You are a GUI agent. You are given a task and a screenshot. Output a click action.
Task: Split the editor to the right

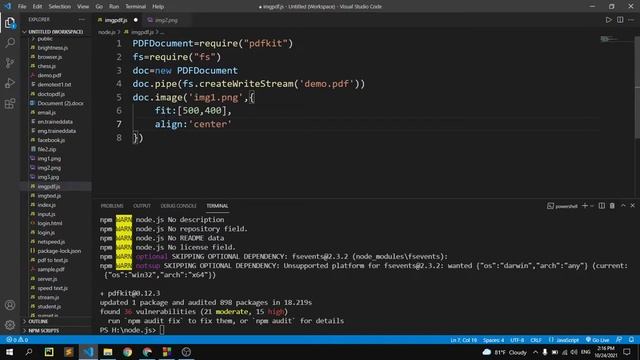pos(620,20)
